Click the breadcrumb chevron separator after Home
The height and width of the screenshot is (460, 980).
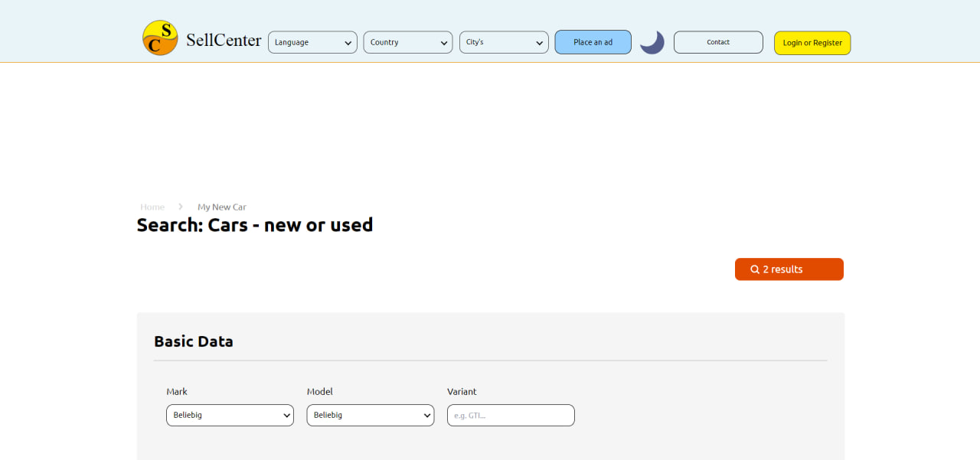click(x=181, y=207)
